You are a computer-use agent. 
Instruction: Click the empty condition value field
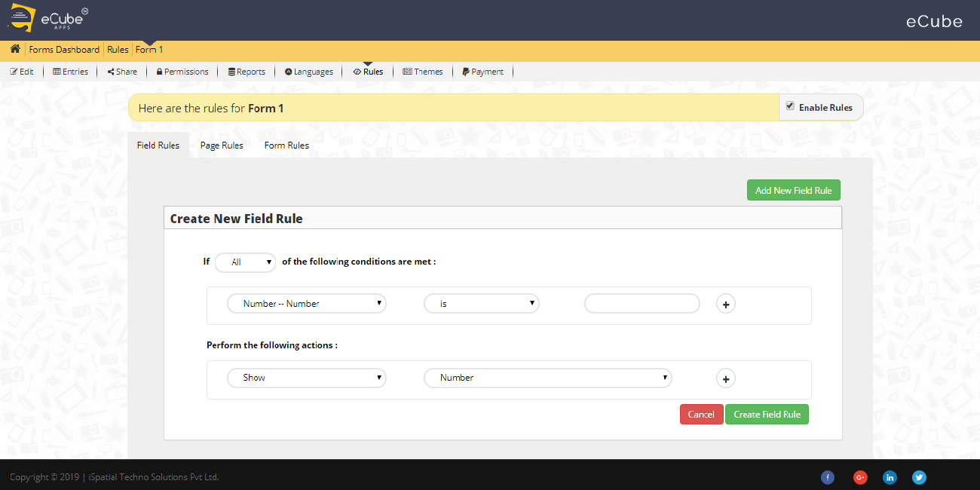coord(642,303)
